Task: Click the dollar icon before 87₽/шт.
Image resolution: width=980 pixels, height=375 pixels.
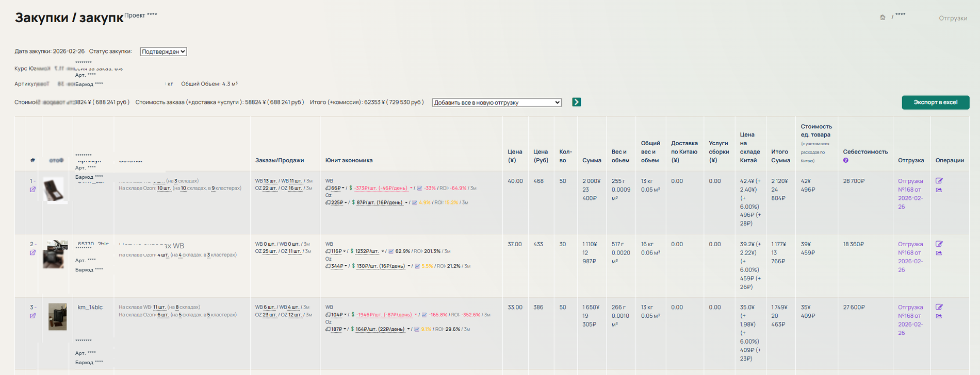Action: coord(353,203)
